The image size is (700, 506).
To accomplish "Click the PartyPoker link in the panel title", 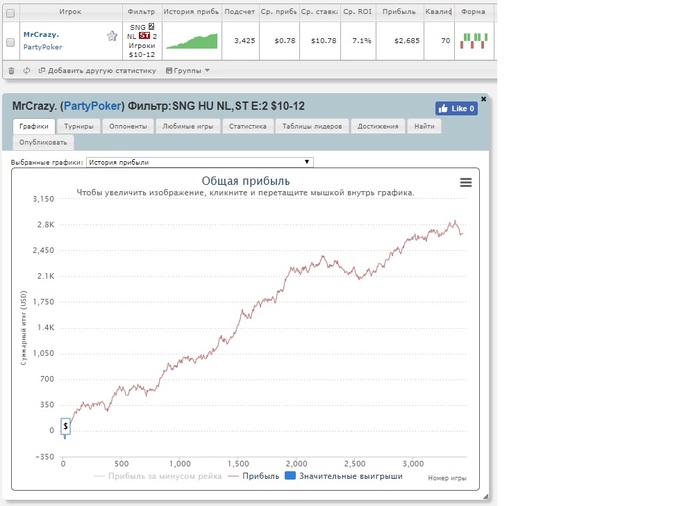I will coord(93,106).
